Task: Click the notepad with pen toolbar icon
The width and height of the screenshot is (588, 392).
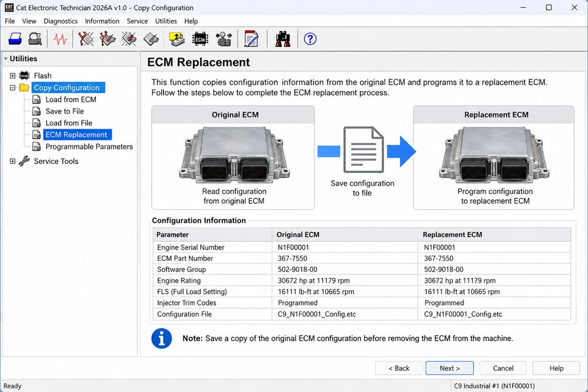Action: [x=251, y=39]
